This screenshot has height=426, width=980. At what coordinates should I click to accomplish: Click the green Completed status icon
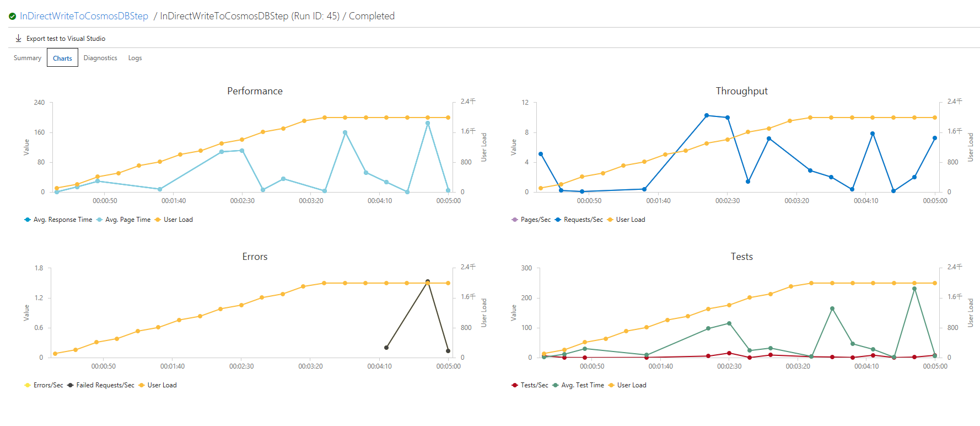11,16
